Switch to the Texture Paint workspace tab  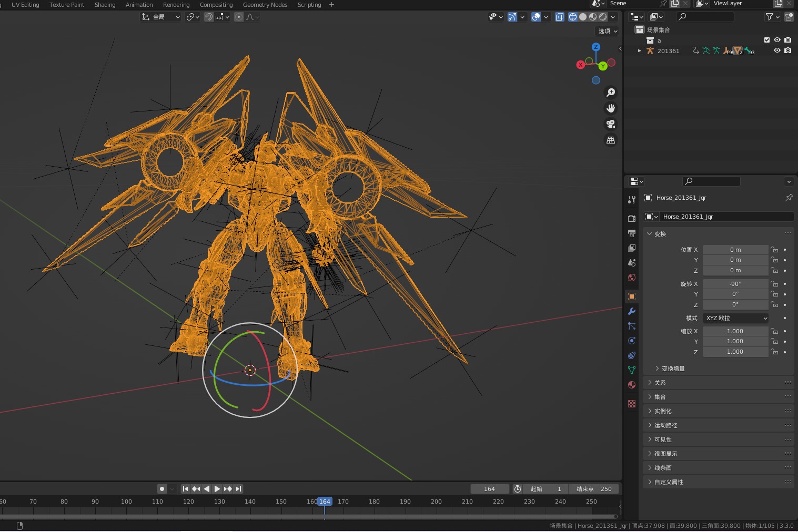point(67,5)
